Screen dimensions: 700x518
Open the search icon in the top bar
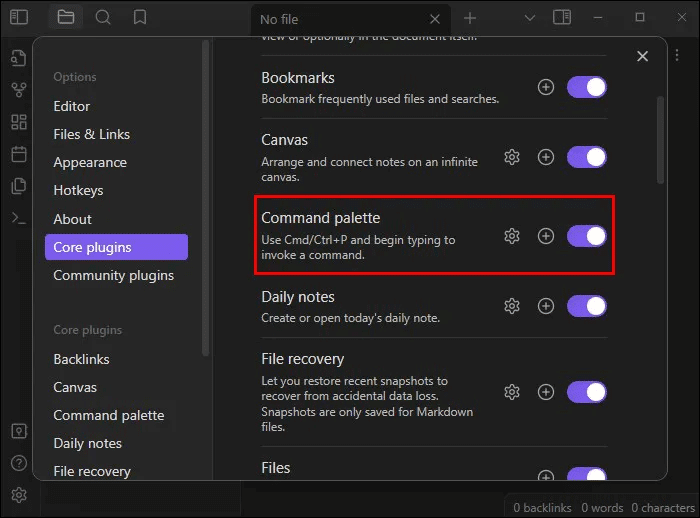[x=103, y=17]
